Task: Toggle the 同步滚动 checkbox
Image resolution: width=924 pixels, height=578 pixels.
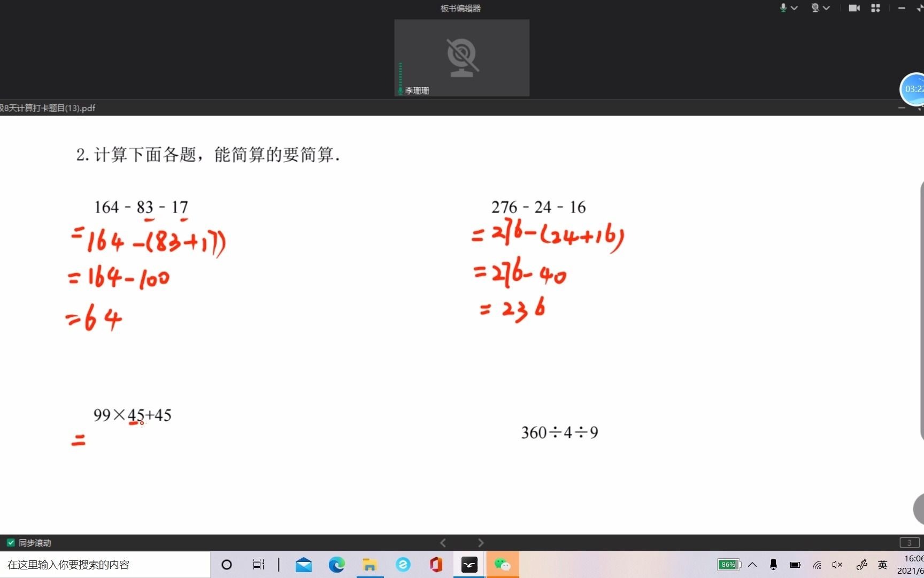Action: 11,543
